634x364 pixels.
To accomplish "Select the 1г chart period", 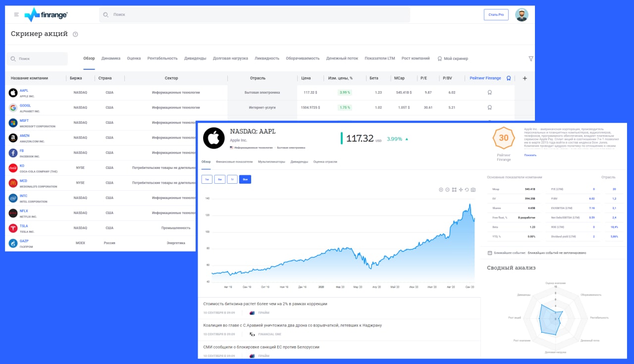I will click(232, 179).
